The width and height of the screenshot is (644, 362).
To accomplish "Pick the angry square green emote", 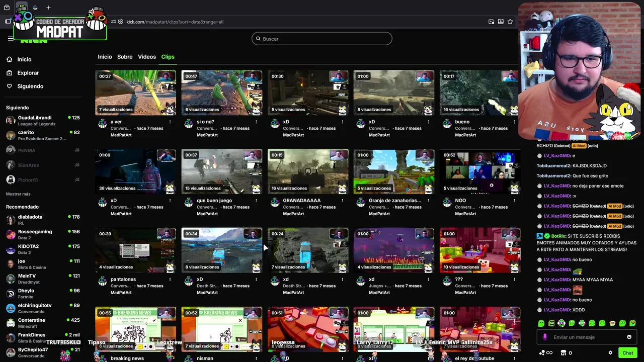I will point(551,323).
